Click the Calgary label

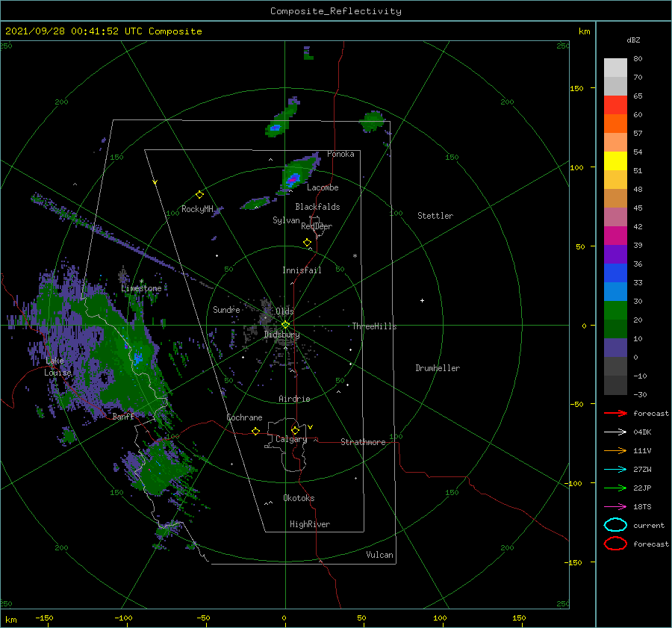[x=291, y=439]
